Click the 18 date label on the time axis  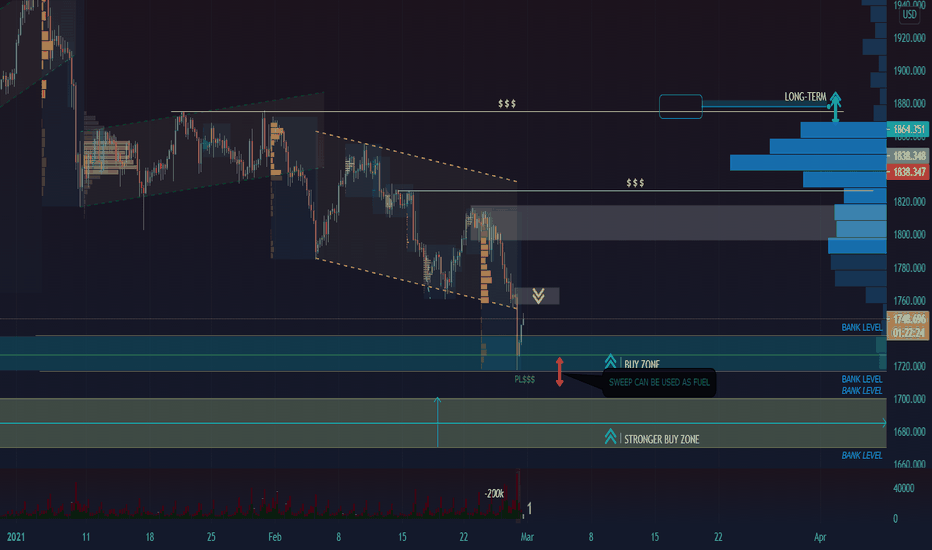coord(150,537)
